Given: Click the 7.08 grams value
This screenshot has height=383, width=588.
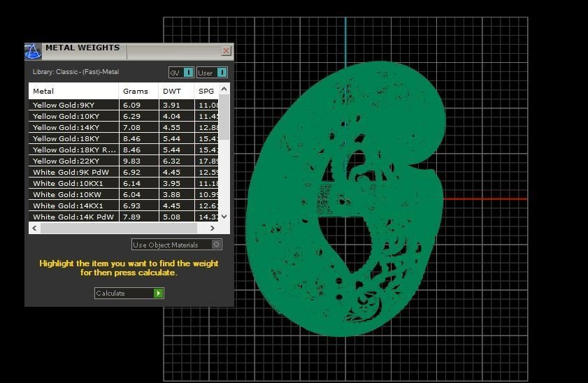Looking at the screenshot, I should (131, 127).
